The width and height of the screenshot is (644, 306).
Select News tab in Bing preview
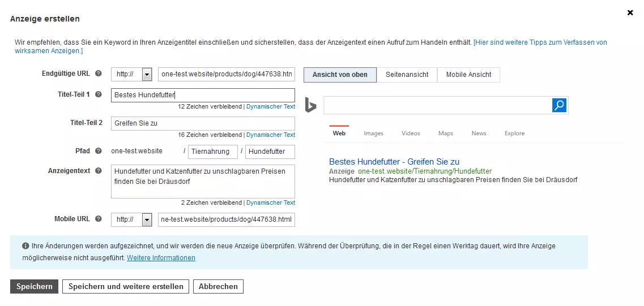[x=479, y=133]
